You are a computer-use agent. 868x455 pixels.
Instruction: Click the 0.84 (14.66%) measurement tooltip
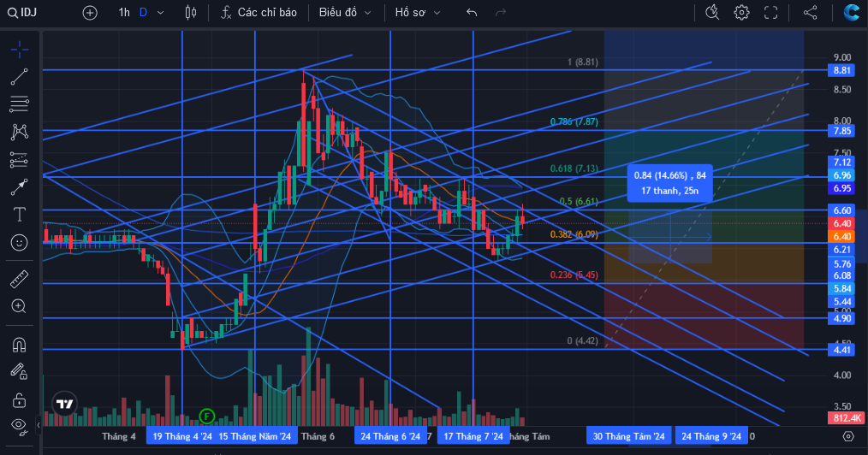coord(669,183)
